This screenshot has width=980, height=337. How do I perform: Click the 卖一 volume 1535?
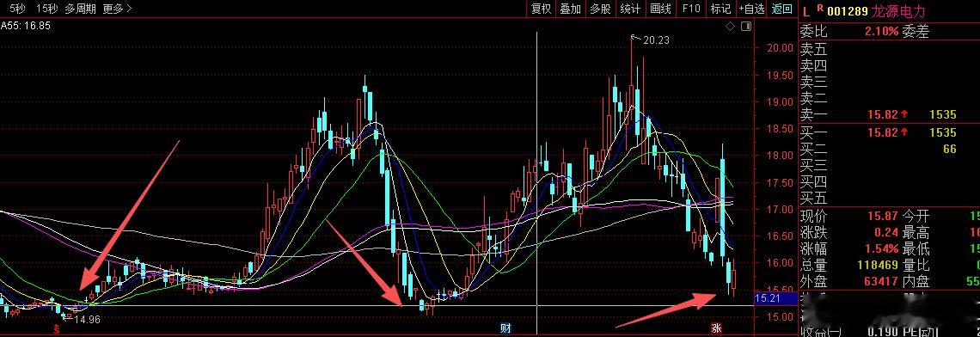click(x=943, y=114)
